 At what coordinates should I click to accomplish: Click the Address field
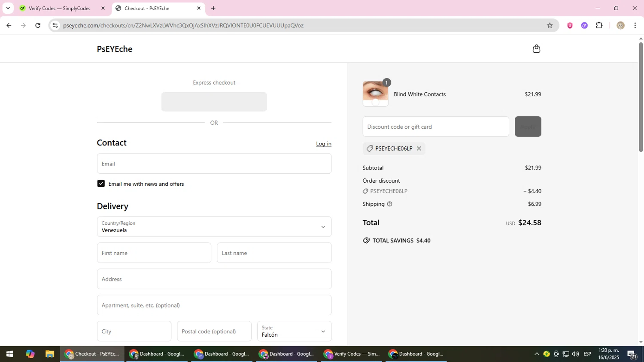tap(214, 279)
